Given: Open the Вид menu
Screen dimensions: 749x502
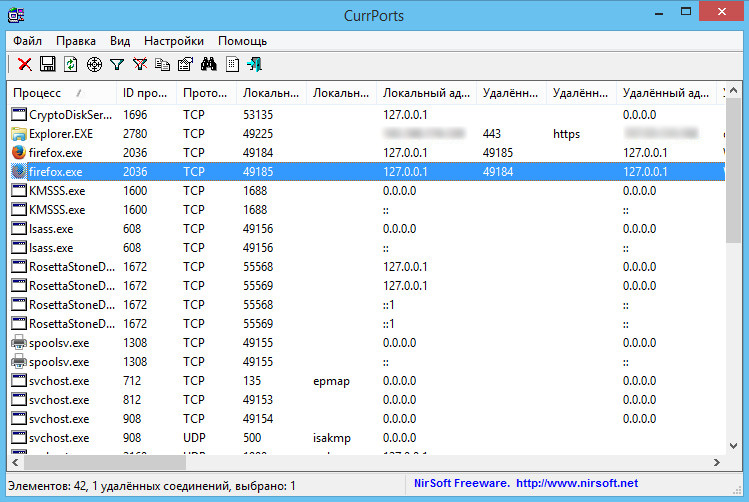Looking at the screenshot, I should pos(120,41).
